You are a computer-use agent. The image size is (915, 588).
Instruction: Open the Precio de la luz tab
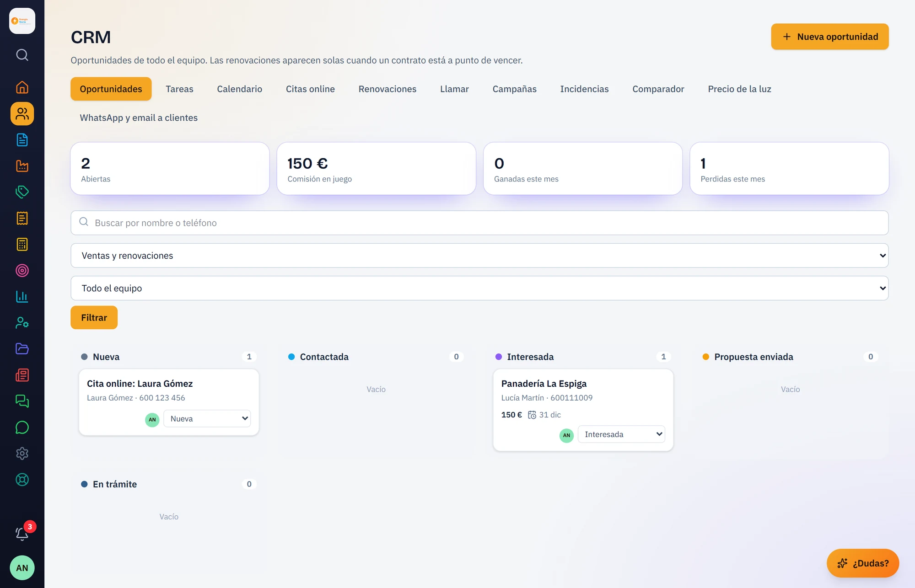pos(739,89)
